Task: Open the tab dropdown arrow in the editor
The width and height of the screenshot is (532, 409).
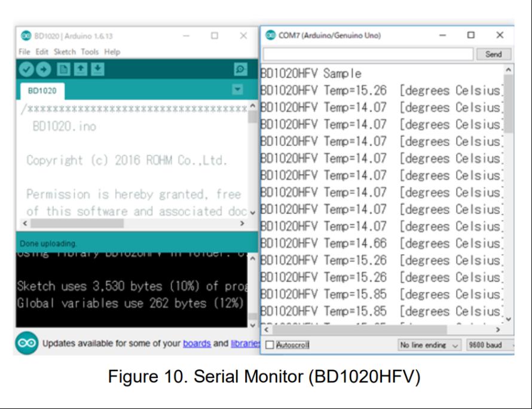Action: [237, 89]
